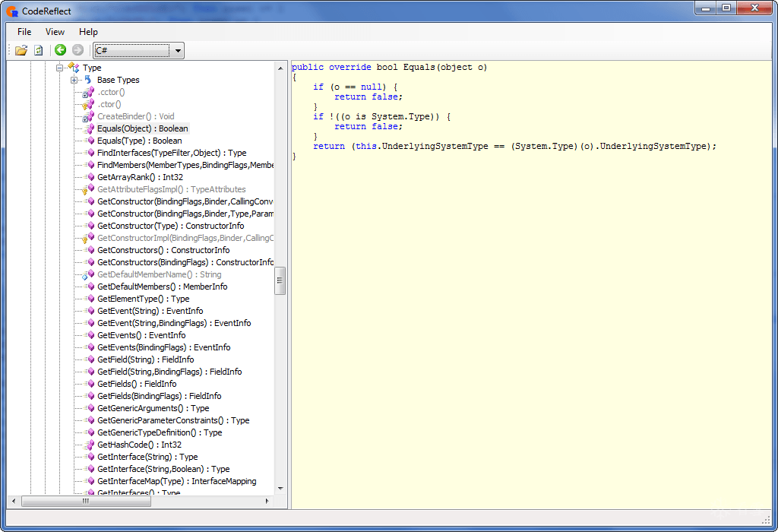Click the grey forward navigation arrow

[x=77, y=49]
